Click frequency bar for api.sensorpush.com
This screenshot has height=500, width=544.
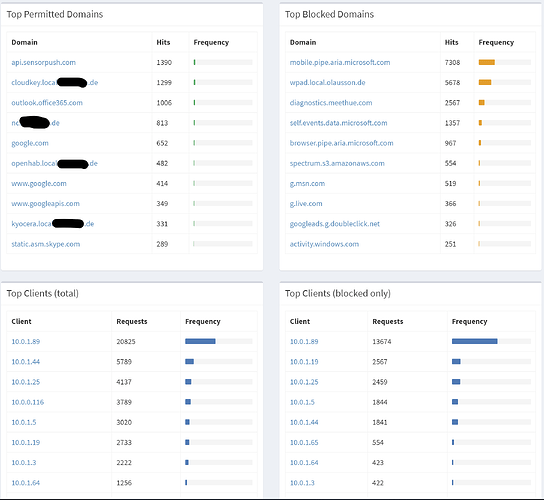[x=223, y=62]
